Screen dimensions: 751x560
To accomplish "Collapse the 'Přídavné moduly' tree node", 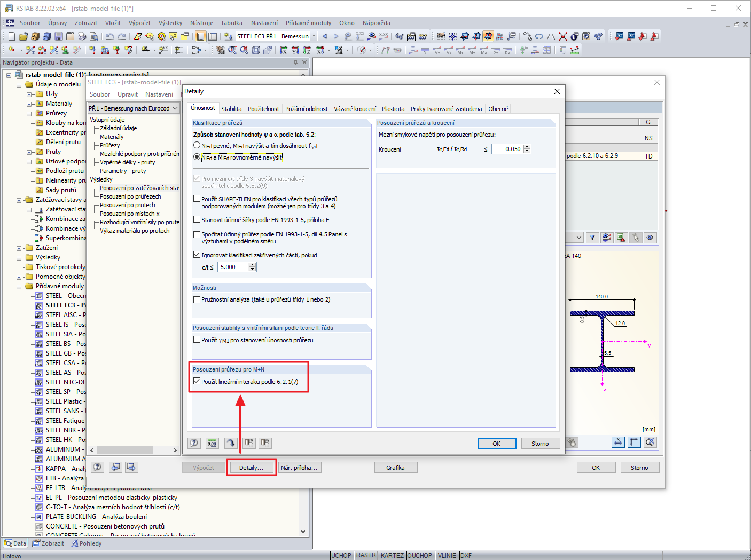I will click(x=19, y=286).
